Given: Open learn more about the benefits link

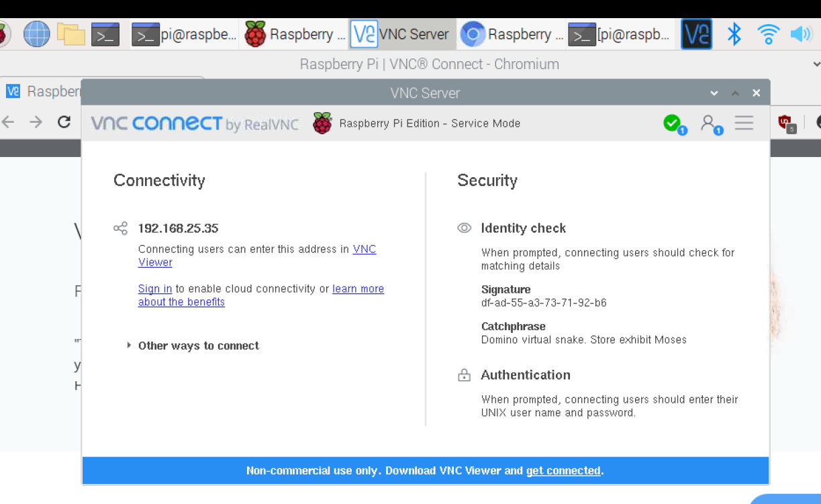Looking at the screenshot, I should click(261, 295).
